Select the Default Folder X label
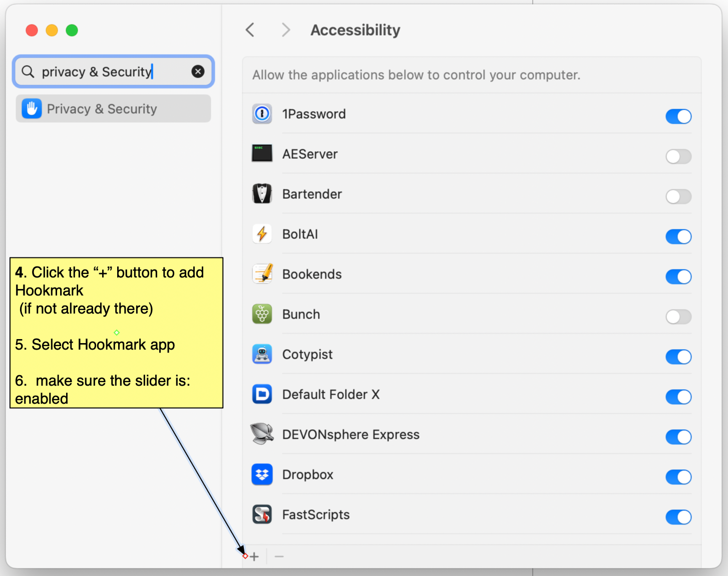The width and height of the screenshot is (728, 576). click(331, 394)
